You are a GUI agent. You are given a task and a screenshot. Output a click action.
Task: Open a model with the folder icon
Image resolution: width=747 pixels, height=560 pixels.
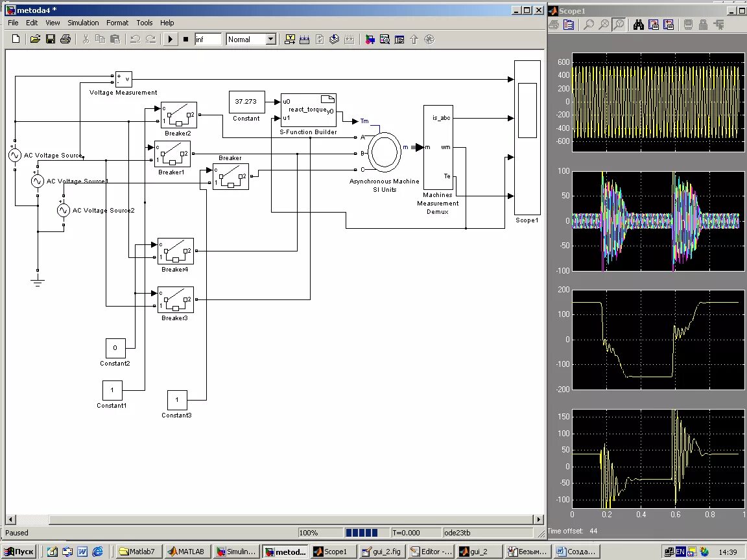coord(35,40)
